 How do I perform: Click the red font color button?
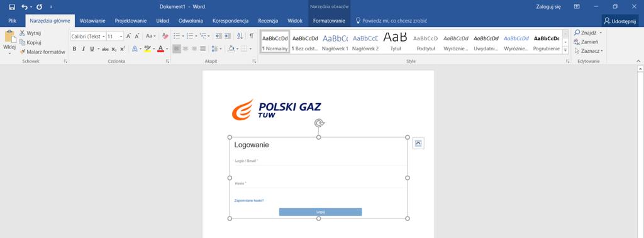pos(160,49)
